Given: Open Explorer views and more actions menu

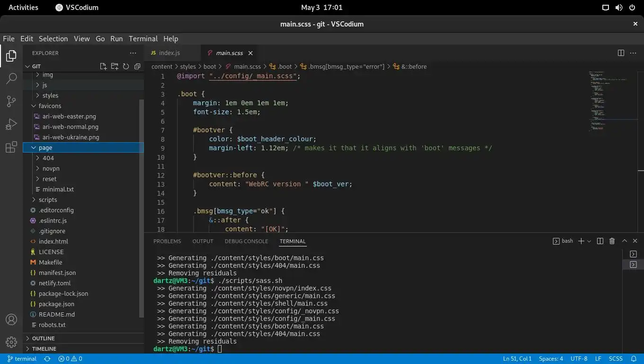Looking at the screenshot, I should click(x=133, y=53).
